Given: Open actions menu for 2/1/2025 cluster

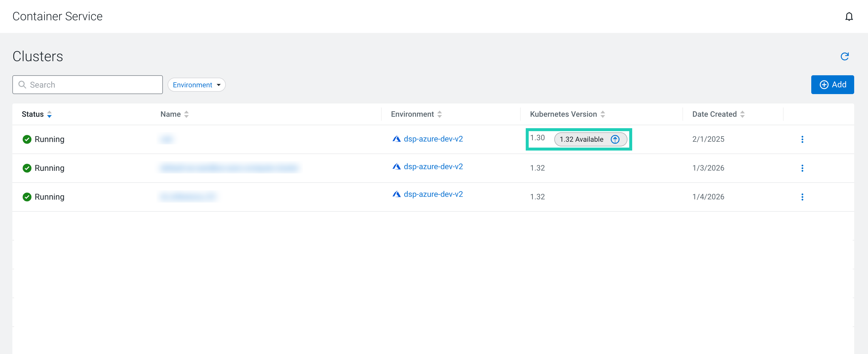Looking at the screenshot, I should [802, 139].
